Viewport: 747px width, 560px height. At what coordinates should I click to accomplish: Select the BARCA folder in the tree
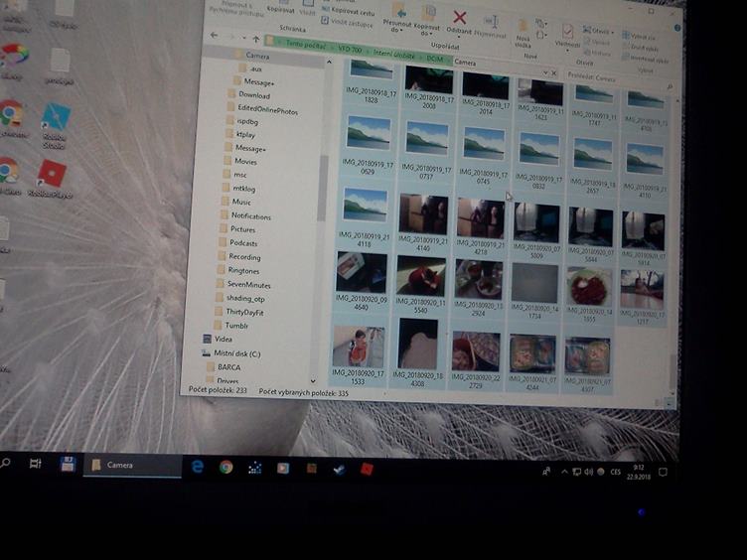coord(228,367)
